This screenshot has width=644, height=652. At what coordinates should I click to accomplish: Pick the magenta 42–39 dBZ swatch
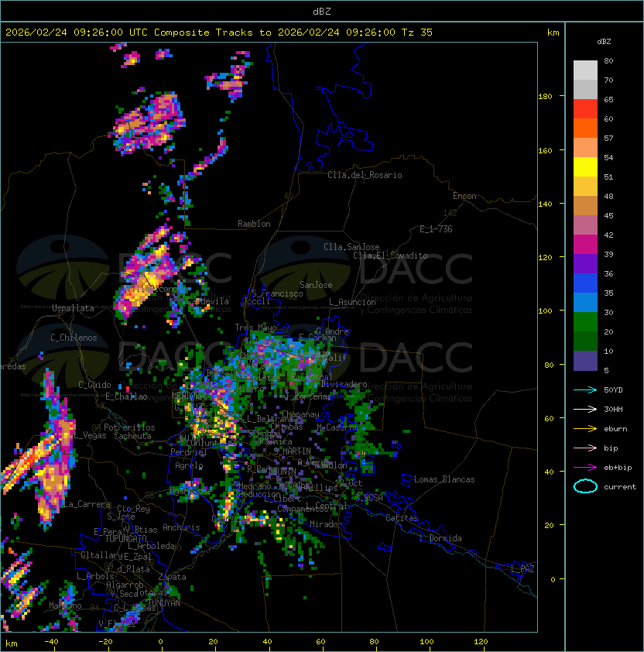point(585,245)
